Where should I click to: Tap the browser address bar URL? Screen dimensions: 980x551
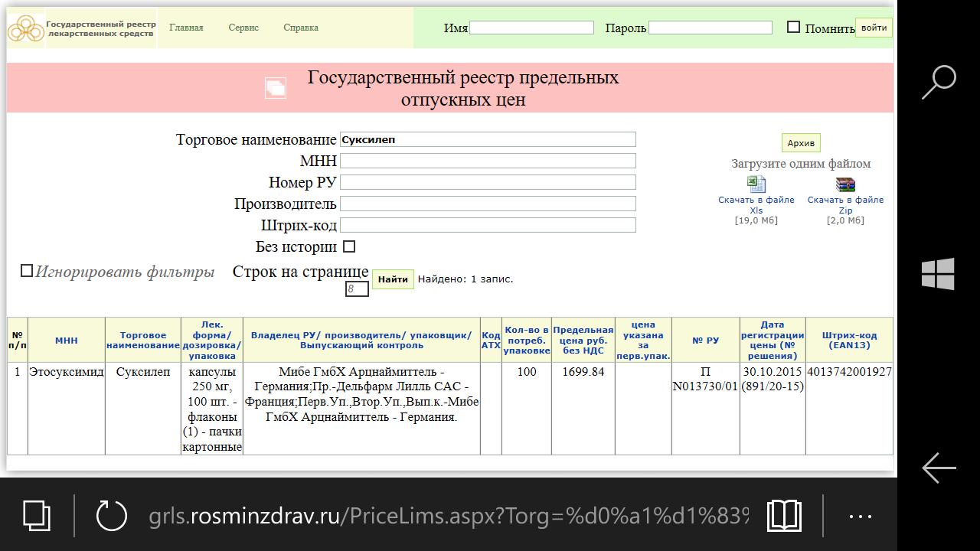click(x=448, y=517)
